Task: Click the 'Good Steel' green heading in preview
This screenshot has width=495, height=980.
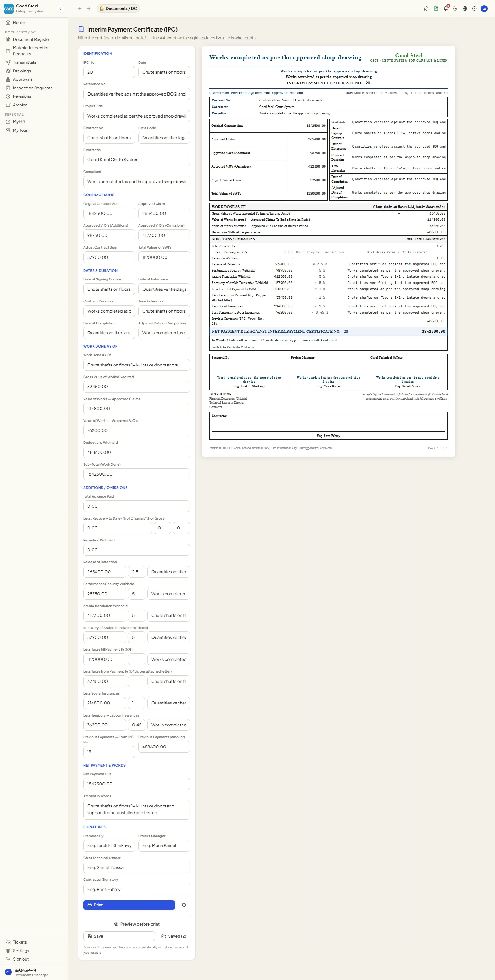Action: 409,56
